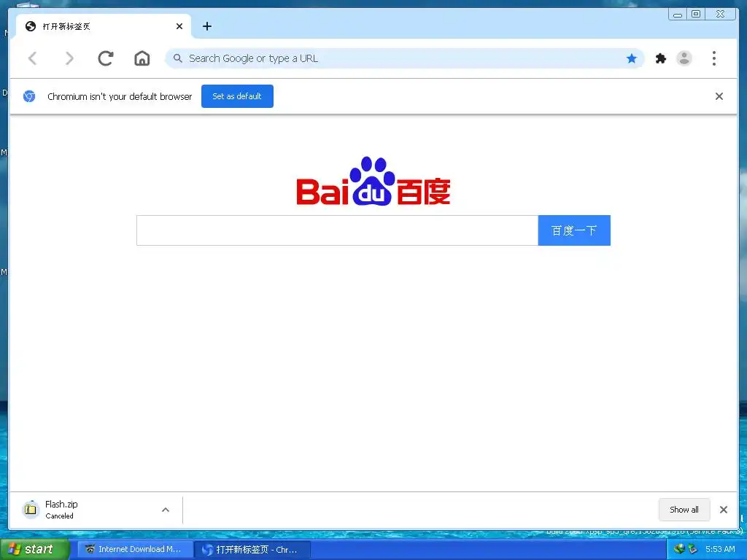747x560 pixels.
Task: Open the home page icon
Action: point(142,58)
